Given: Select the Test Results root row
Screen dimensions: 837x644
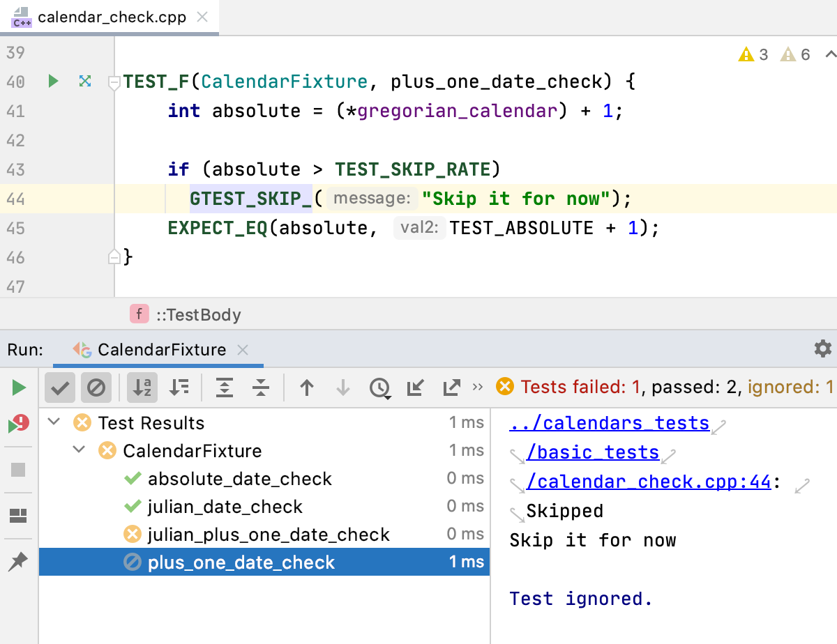Looking at the screenshot, I should 264,423.
